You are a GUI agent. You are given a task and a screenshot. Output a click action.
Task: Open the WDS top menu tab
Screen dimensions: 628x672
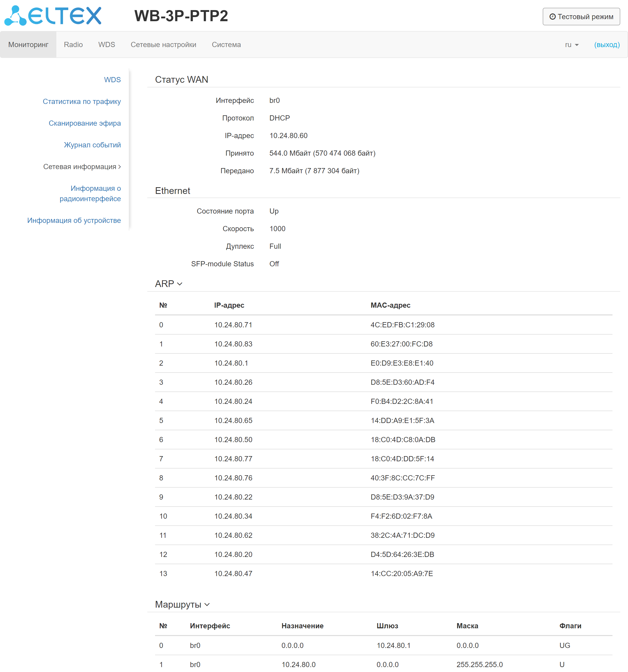(x=106, y=45)
